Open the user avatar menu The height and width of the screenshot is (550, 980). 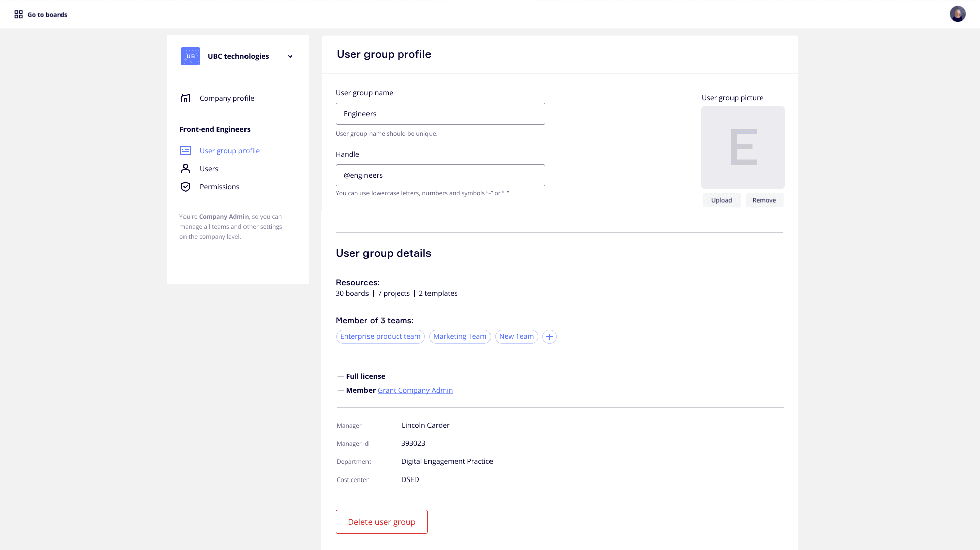(957, 14)
